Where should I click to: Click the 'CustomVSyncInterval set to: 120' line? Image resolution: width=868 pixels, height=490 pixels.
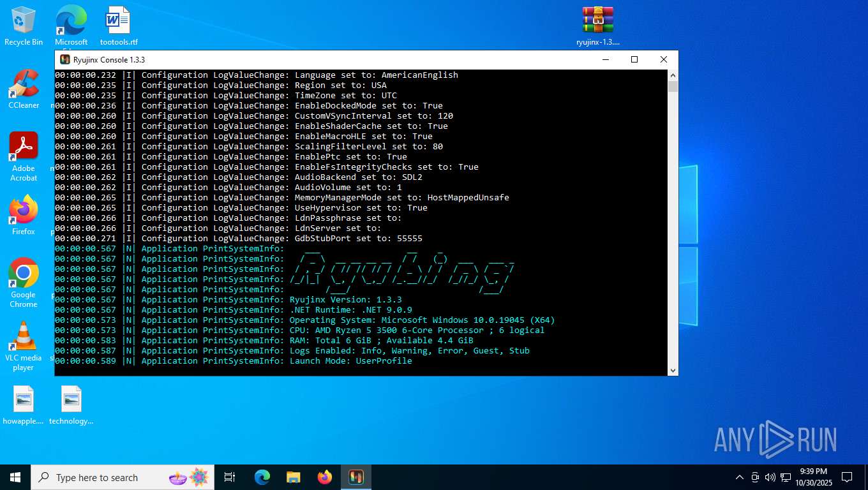(x=254, y=116)
